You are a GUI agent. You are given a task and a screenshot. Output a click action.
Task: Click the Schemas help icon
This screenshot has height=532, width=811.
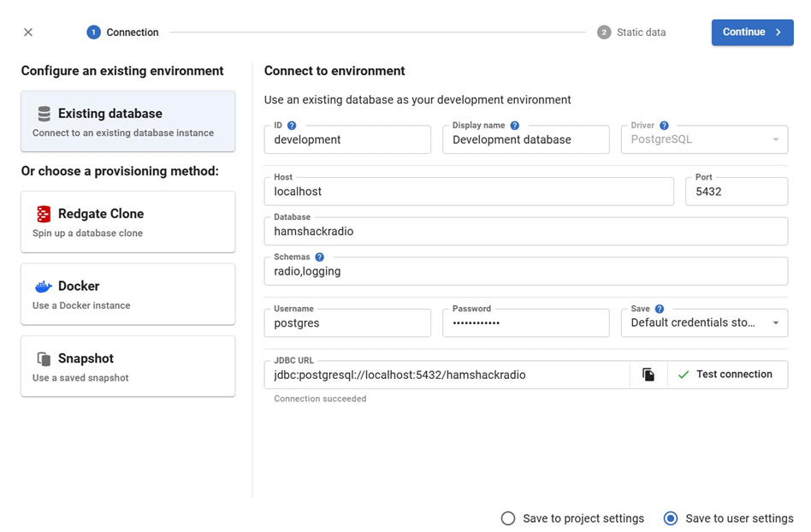click(319, 257)
